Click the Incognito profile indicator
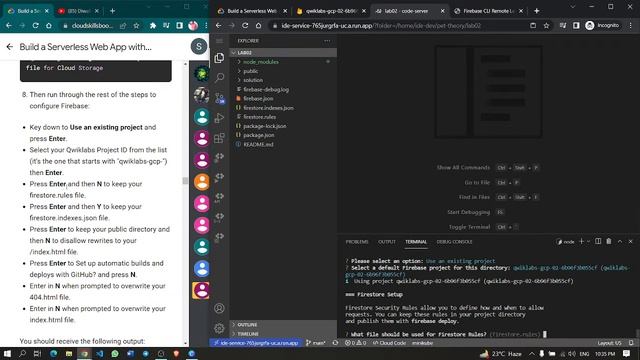Screen dimensions: 640x360 tap(602, 25)
